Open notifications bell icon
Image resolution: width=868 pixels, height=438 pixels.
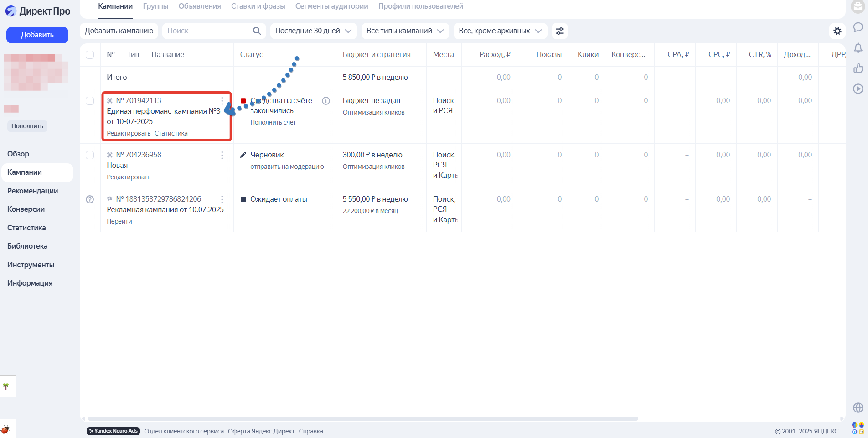(858, 48)
